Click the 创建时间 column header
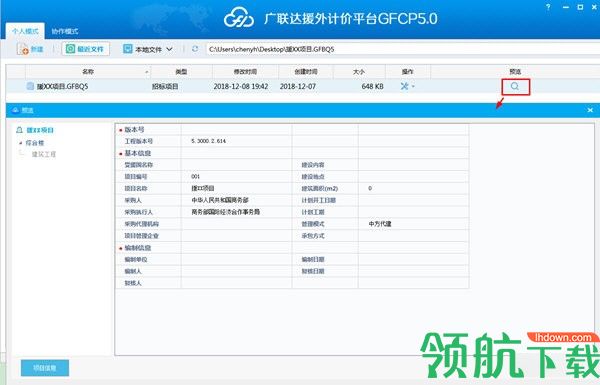The width and height of the screenshot is (600, 385). click(306, 72)
